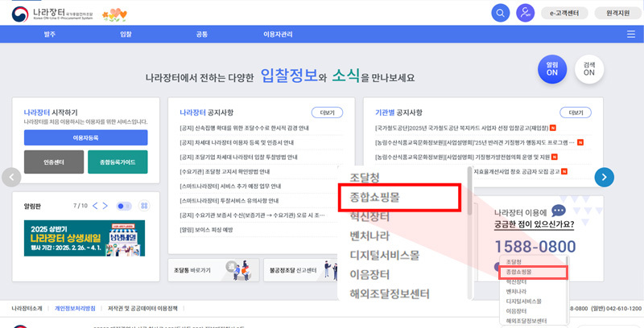
Task: Click the flower hearts emblem beside logo
Action: (114, 15)
